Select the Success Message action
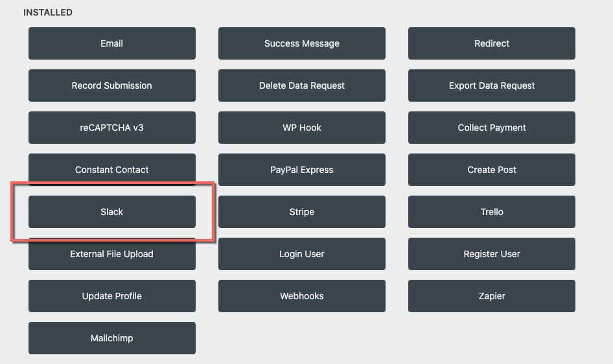The image size is (613, 364). 301,43
